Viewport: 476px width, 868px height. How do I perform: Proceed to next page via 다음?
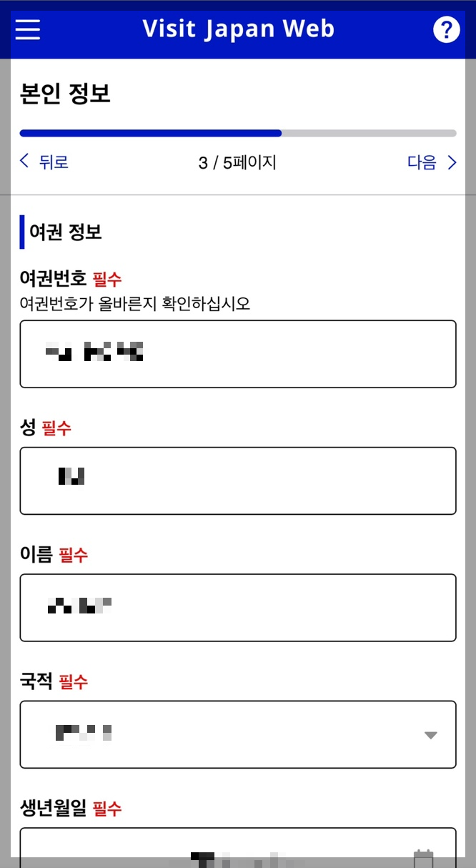tap(422, 162)
